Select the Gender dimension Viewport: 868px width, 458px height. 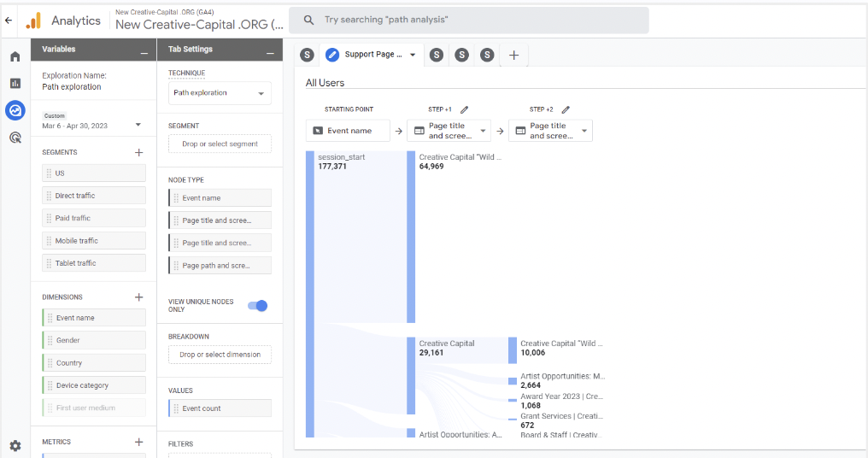coord(94,341)
